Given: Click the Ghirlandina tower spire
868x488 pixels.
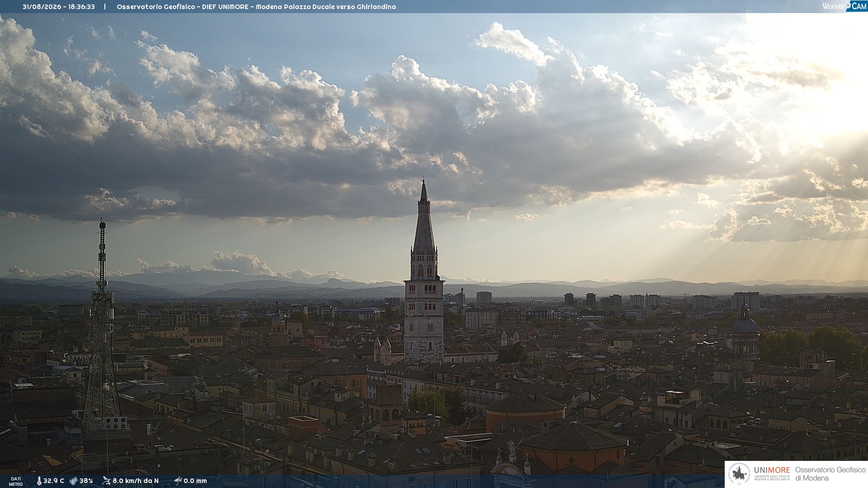Looking at the screenshot, I should (x=424, y=216).
